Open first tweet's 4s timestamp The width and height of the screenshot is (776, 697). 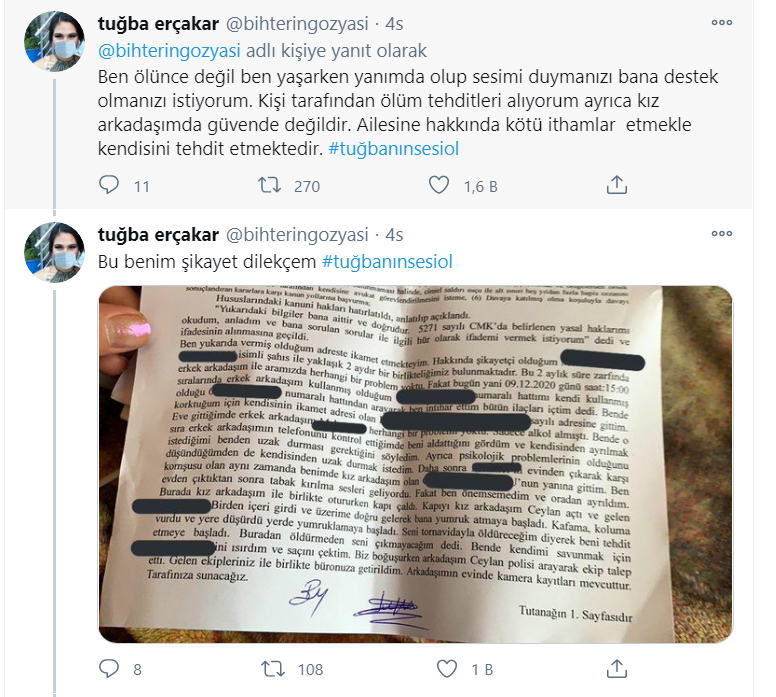(394, 24)
